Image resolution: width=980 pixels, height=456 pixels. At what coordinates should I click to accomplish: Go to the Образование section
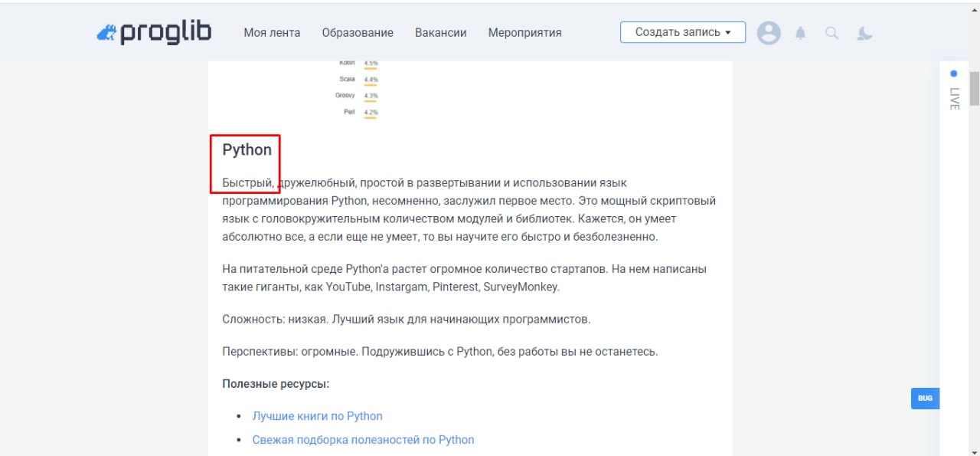(x=358, y=33)
